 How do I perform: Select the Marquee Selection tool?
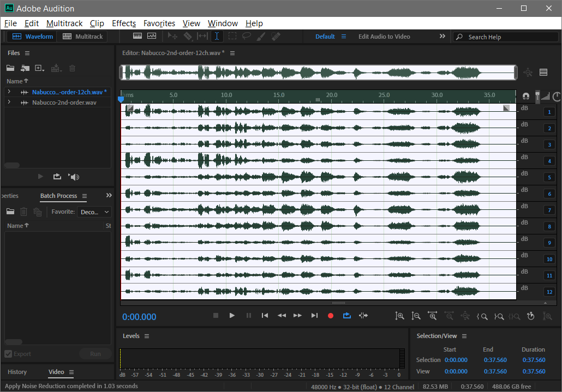(232, 36)
